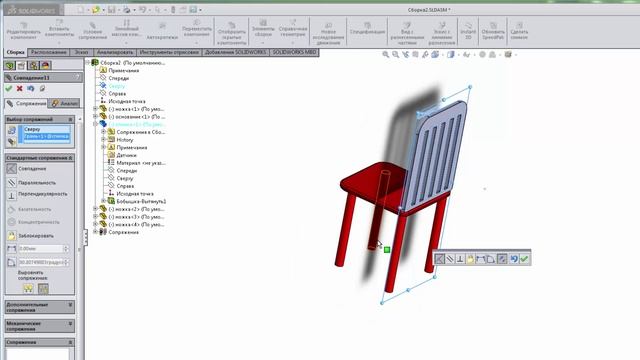Click the Open file icon
Viewport: 640px width, 360px height.
tap(96, 9)
